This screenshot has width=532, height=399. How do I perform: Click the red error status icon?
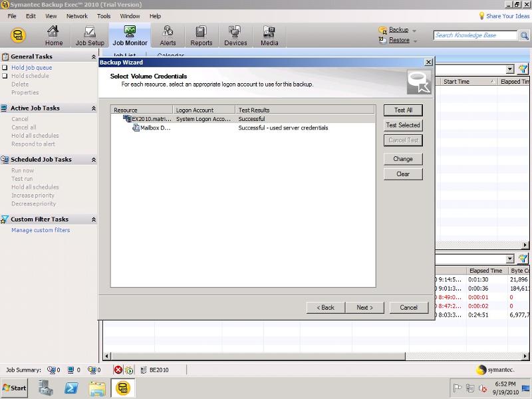pyautogui.click(x=118, y=370)
